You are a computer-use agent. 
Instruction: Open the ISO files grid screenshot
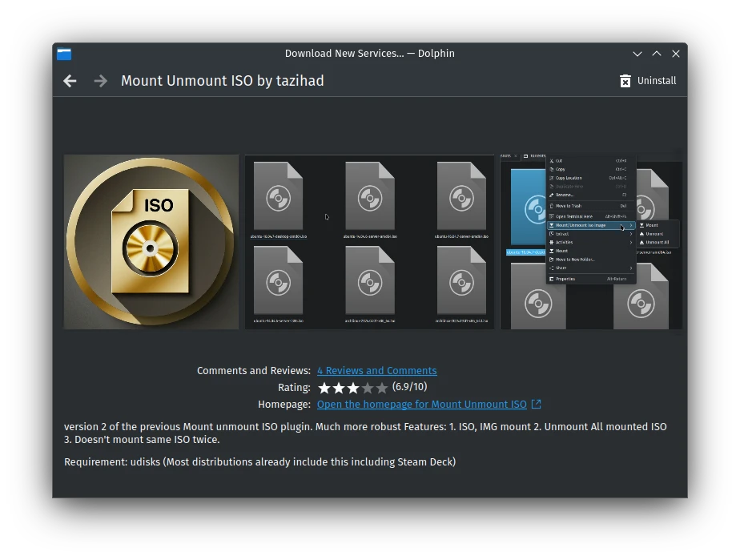click(x=369, y=242)
